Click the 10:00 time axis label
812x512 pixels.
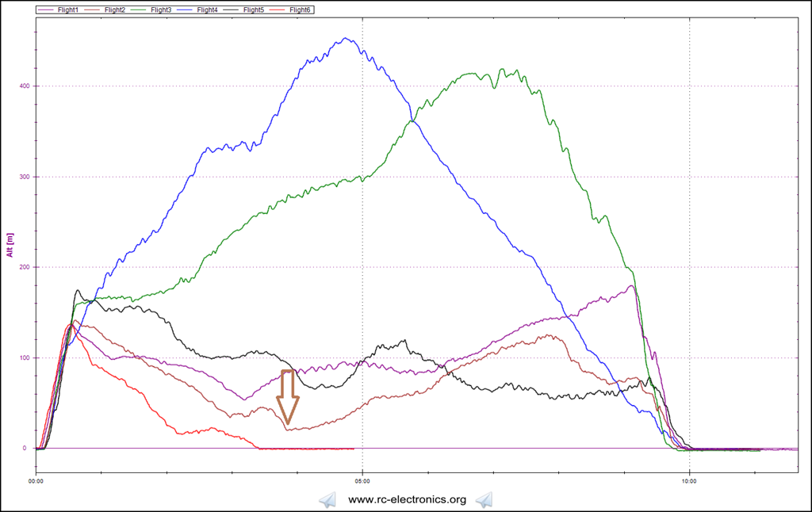689,480
